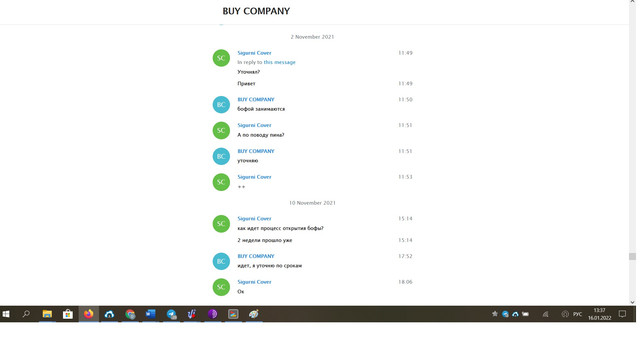Click the BUY COMPANY chat title header
This screenshot has width=640, height=360.
tap(256, 11)
